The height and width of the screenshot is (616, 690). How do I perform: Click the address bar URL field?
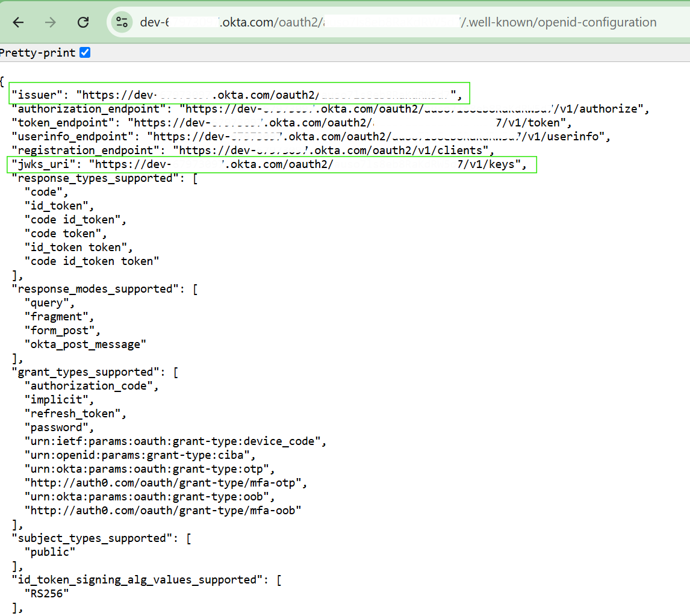click(398, 22)
